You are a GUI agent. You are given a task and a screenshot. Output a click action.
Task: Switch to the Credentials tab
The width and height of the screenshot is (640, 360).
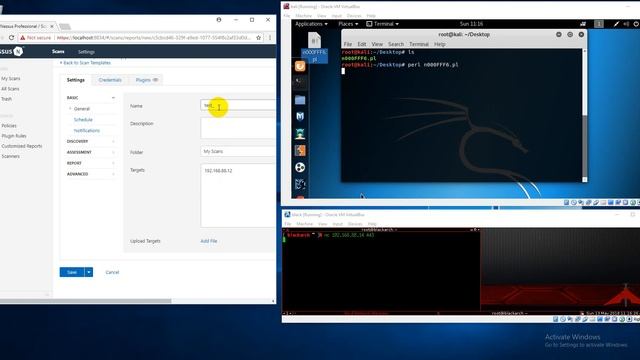coord(110,80)
